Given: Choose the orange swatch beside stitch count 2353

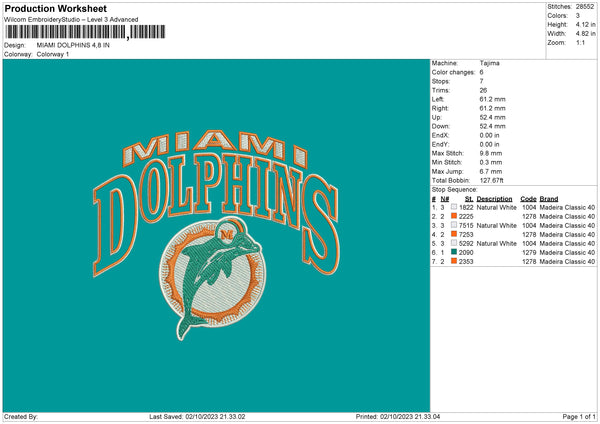Looking at the screenshot, I should 454,261.
